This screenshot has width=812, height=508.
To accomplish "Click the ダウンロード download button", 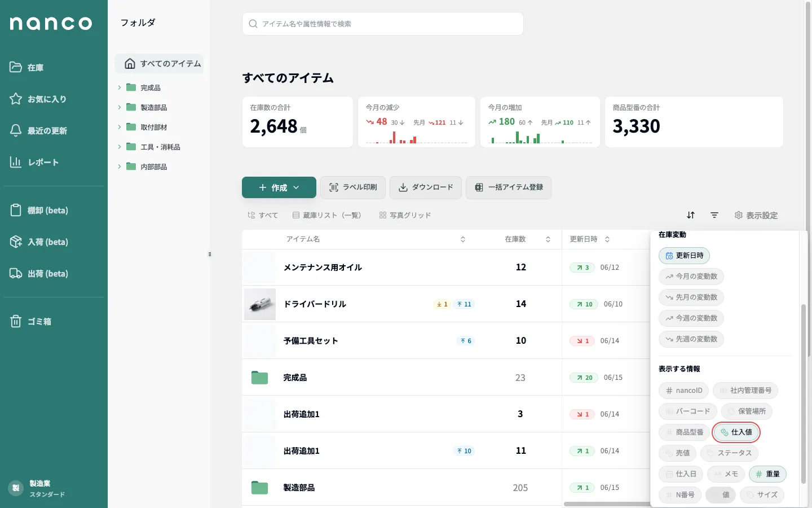I will point(426,187).
